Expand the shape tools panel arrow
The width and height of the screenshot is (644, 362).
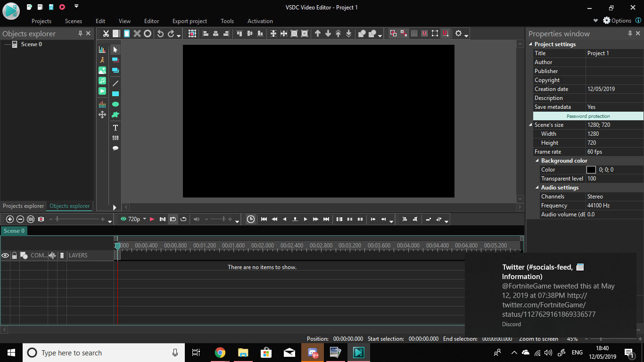[x=115, y=207]
